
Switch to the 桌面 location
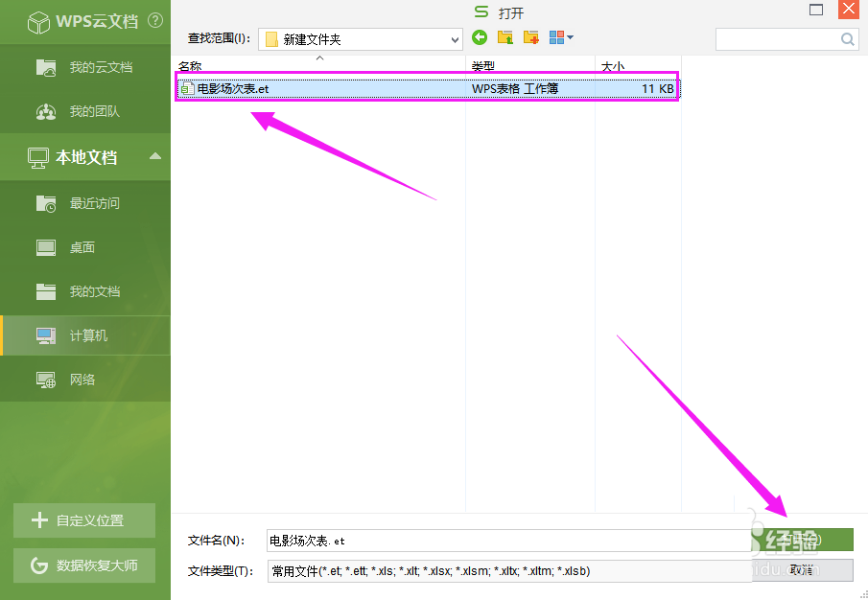tap(84, 246)
